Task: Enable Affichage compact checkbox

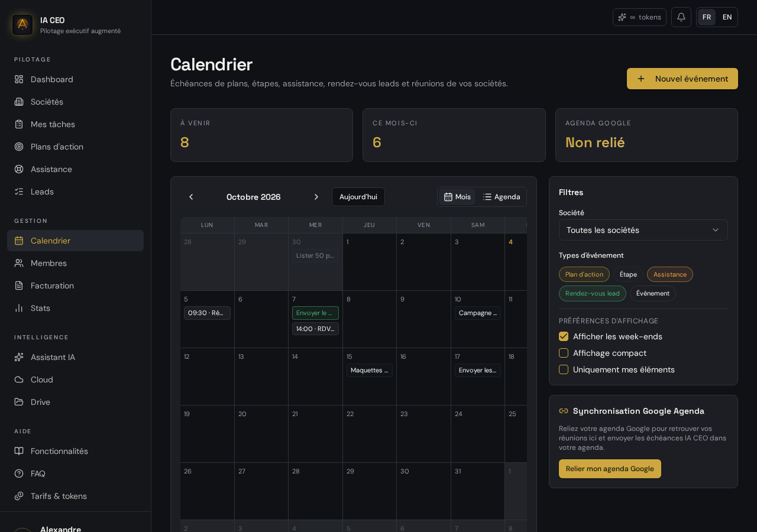Action: (x=564, y=353)
